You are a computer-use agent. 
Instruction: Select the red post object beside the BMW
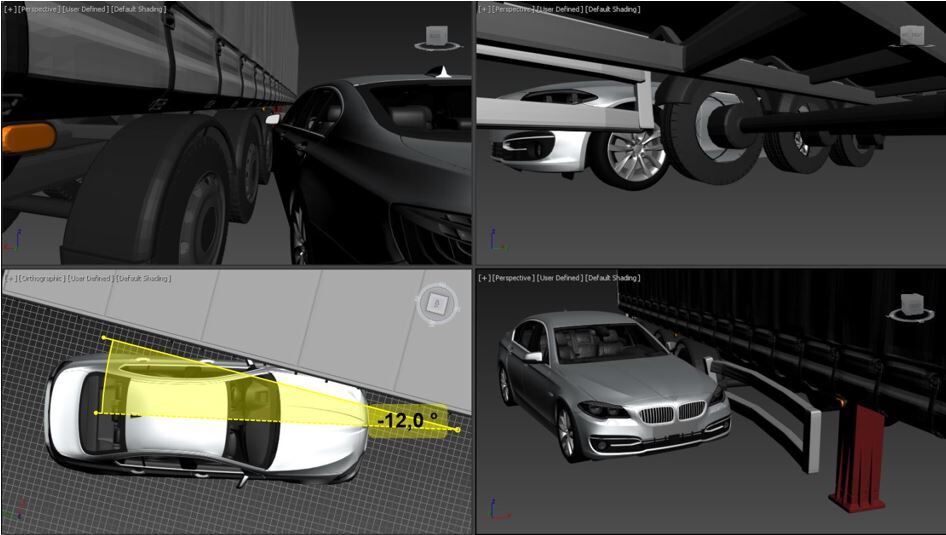856,460
